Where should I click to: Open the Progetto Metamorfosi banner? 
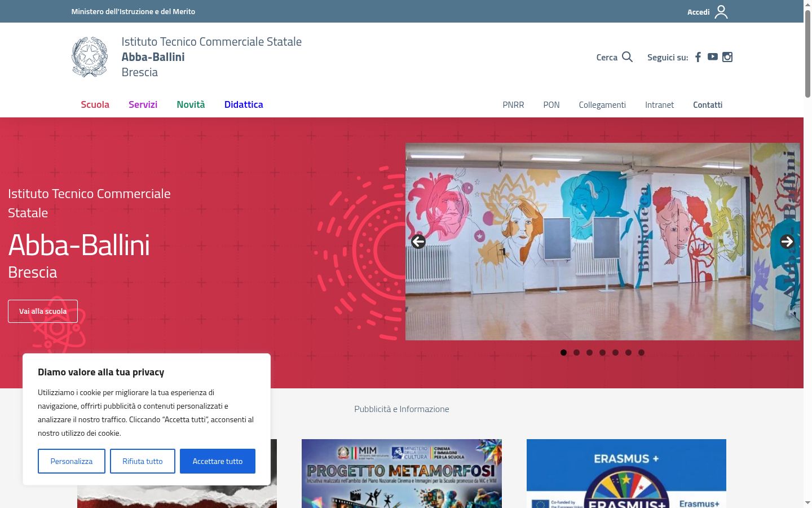401,474
